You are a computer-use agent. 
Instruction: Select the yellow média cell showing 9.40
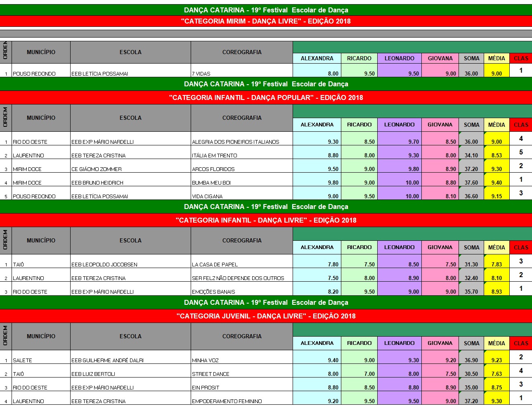coord(497,180)
